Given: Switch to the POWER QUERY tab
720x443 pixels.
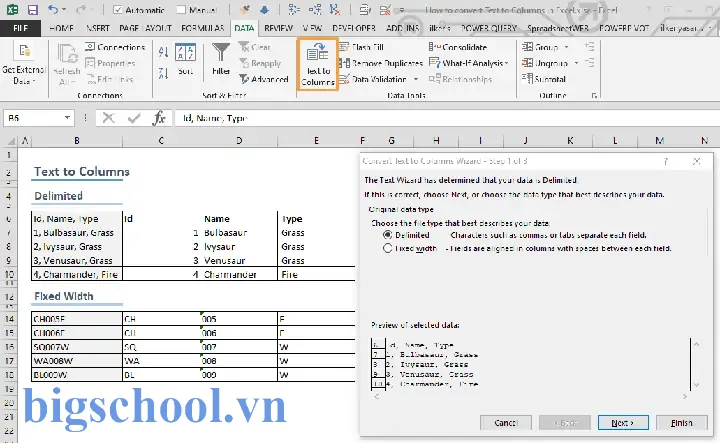Looking at the screenshot, I should click(x=489, y=28).
